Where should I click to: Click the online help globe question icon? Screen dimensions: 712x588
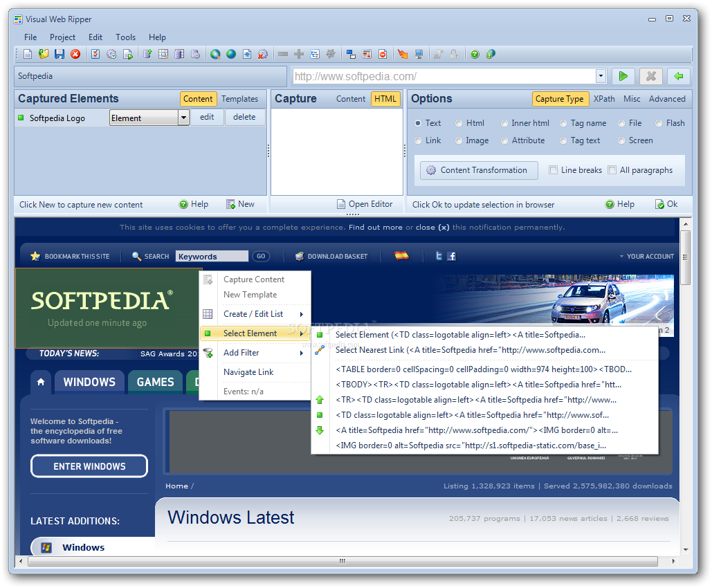click(x=491, y=54)
